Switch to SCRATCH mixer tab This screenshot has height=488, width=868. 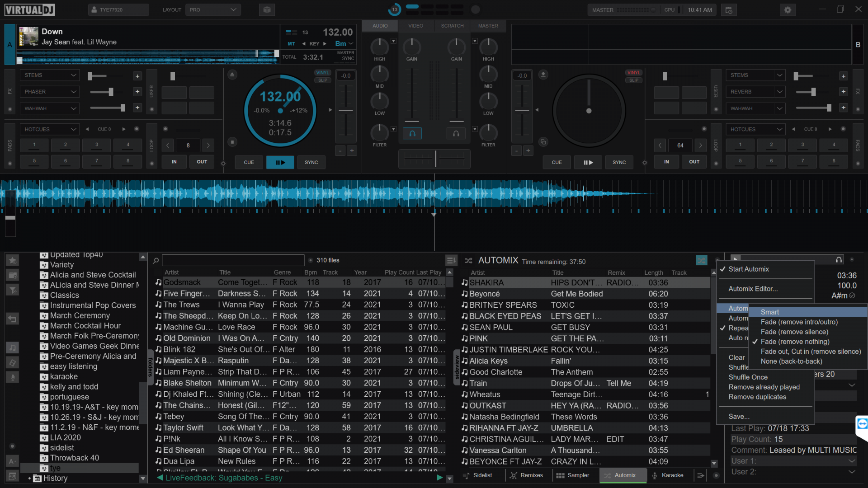coord(452,26)
